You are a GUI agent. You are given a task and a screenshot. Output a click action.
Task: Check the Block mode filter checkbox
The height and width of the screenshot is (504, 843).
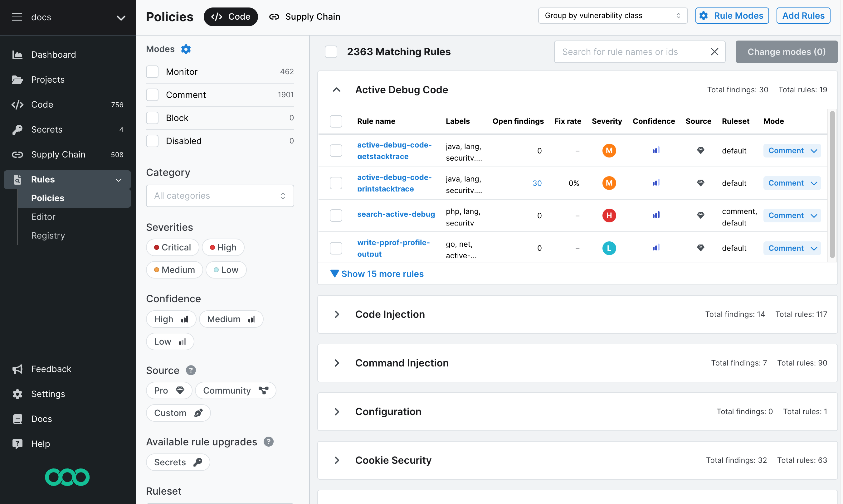point(152,118)
